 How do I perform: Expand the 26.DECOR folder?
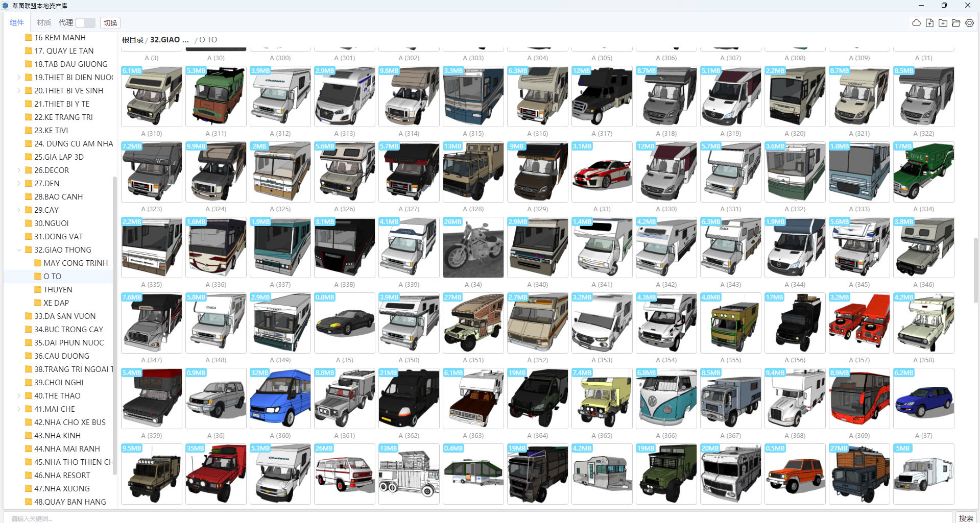click(x=19, y=170)
